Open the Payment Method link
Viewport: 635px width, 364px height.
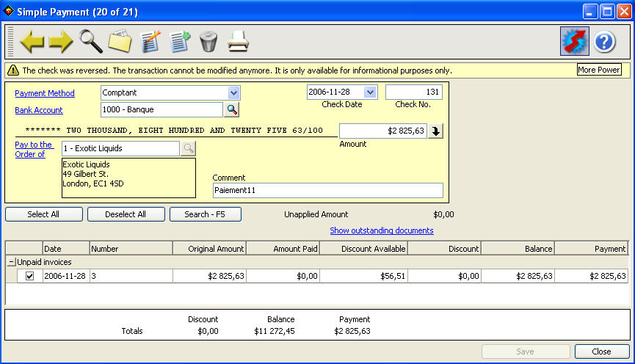point(45,93)
